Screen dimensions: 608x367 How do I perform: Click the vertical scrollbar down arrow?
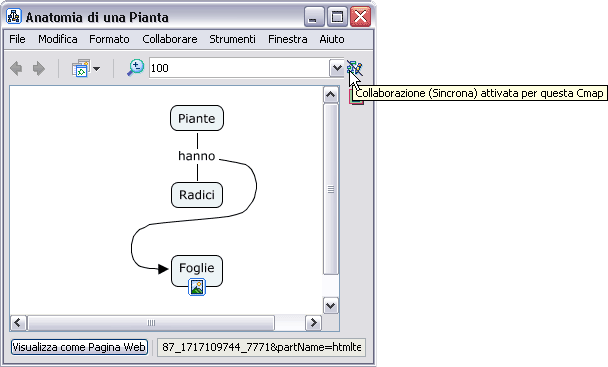[x=331, y=306]
